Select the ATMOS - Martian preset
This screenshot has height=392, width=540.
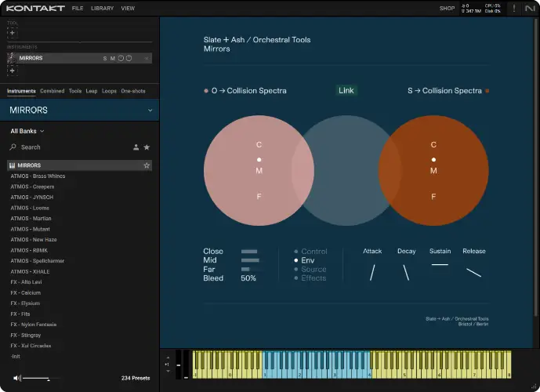(31, 219)
